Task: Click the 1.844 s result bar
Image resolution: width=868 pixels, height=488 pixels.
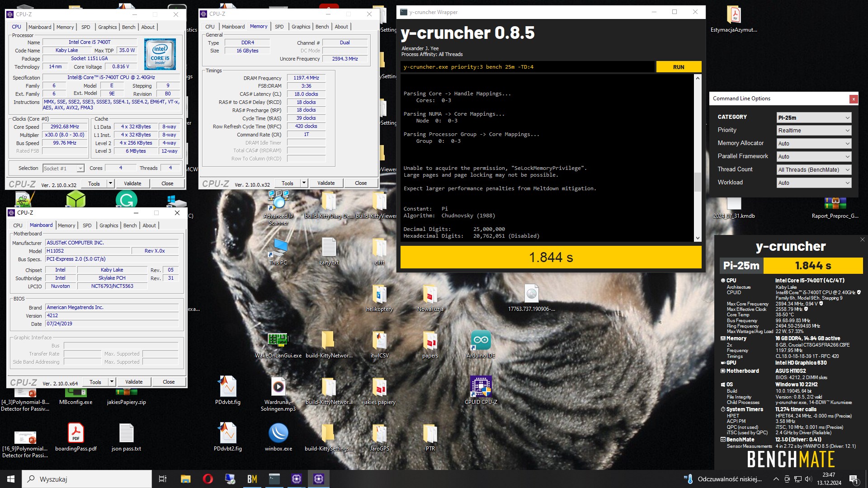Action: [551, 258]
